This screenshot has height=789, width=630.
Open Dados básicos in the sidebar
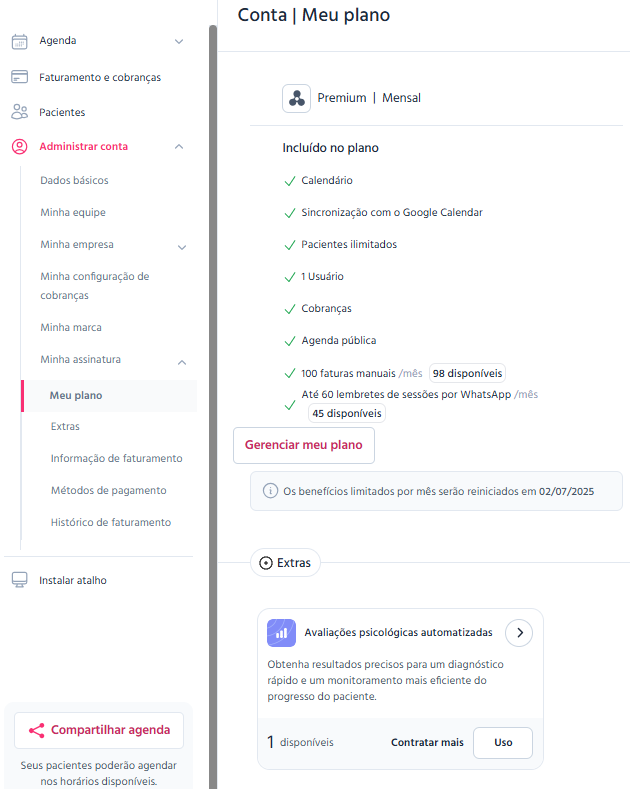tap(74, 180)
